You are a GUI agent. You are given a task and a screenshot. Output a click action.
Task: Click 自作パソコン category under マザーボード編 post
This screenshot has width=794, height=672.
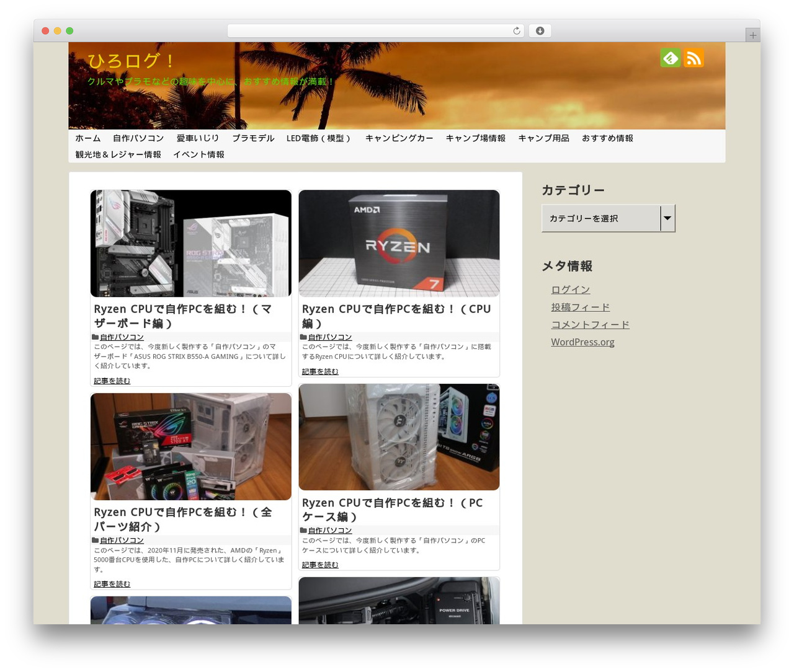pyautogui.click(x=122, y=337)
